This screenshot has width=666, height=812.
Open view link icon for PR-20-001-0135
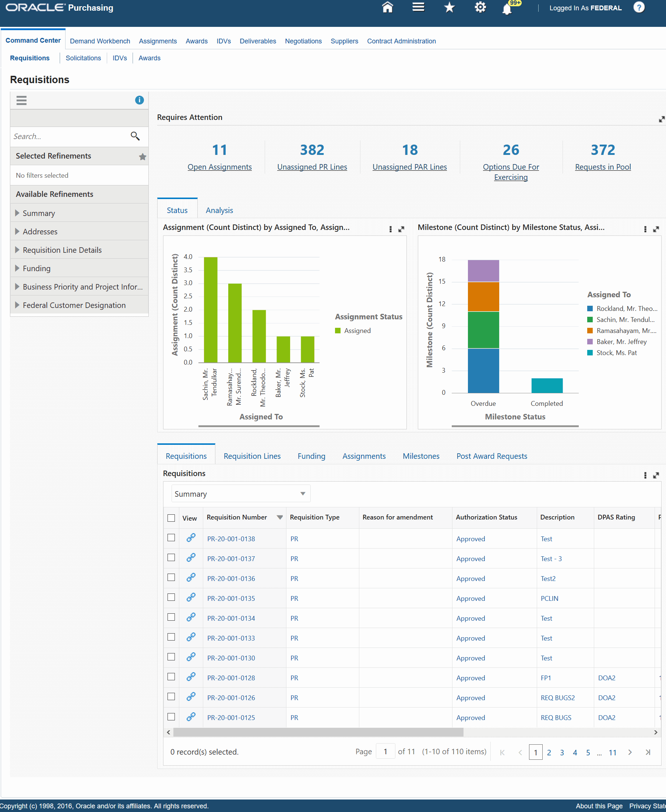pos(191,597)
